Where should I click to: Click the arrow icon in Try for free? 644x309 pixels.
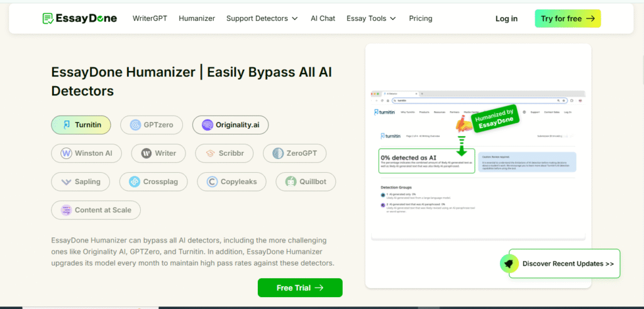(590, 18)
